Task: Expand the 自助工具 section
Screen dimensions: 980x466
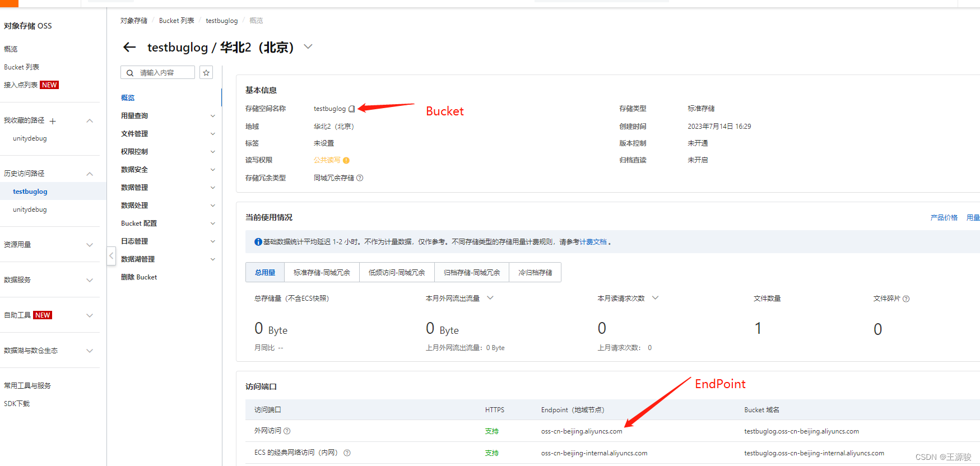Action: (x=90, y=315)
